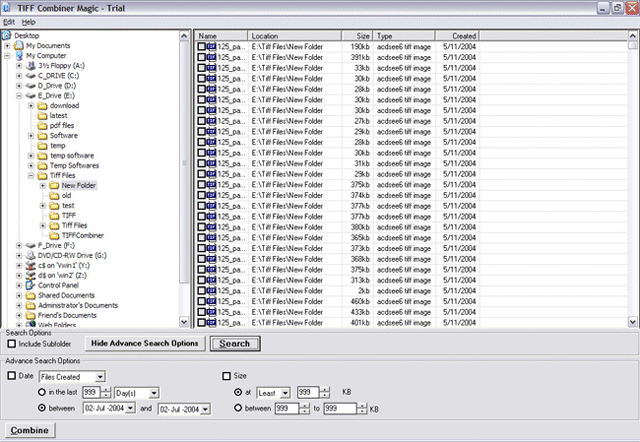Expand the New Folder tree node
The width and height of the screenshot is (640, 442).
click(x=43, y=185)
